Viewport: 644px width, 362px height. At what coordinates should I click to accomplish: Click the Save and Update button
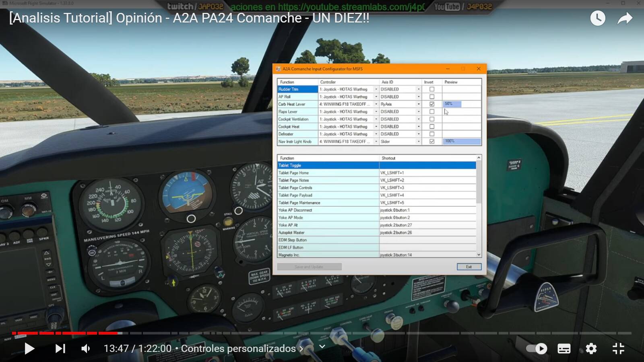coord(309,267)
